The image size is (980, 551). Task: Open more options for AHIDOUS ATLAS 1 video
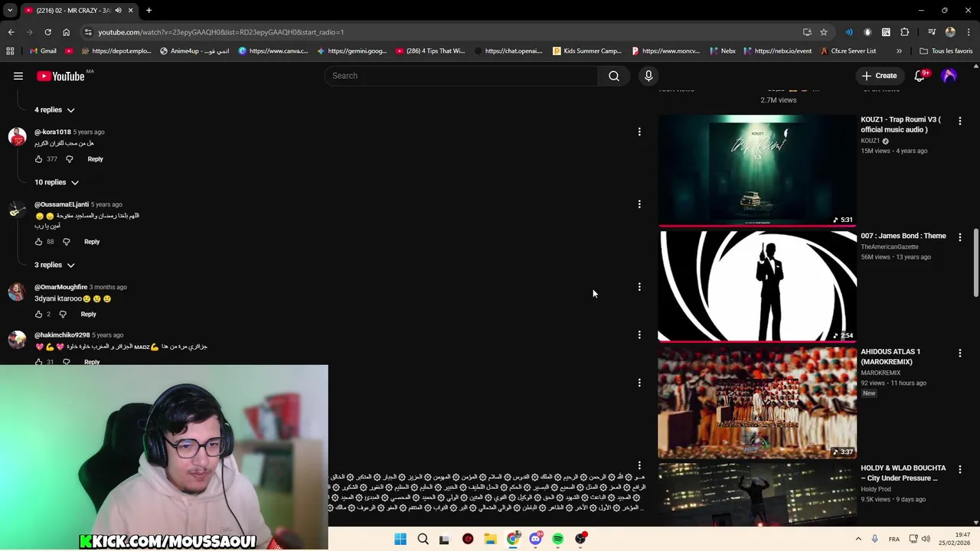point(960,353)
